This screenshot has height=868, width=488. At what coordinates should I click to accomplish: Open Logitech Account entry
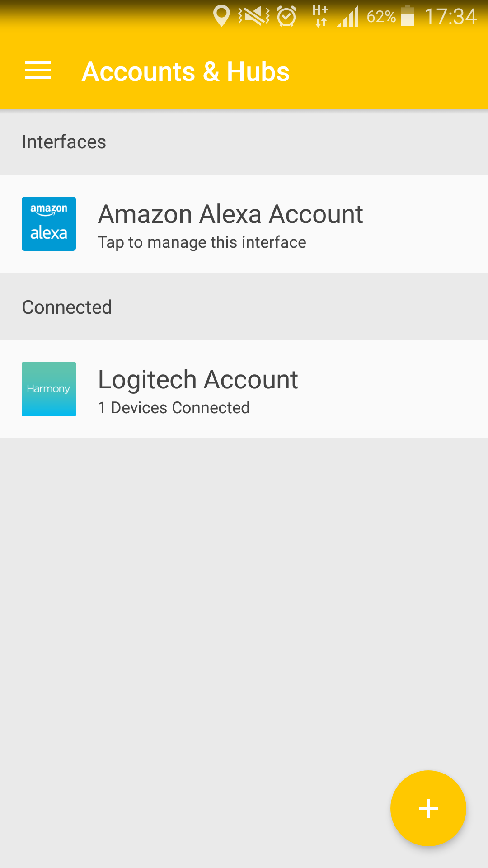(x=198, y=380)
